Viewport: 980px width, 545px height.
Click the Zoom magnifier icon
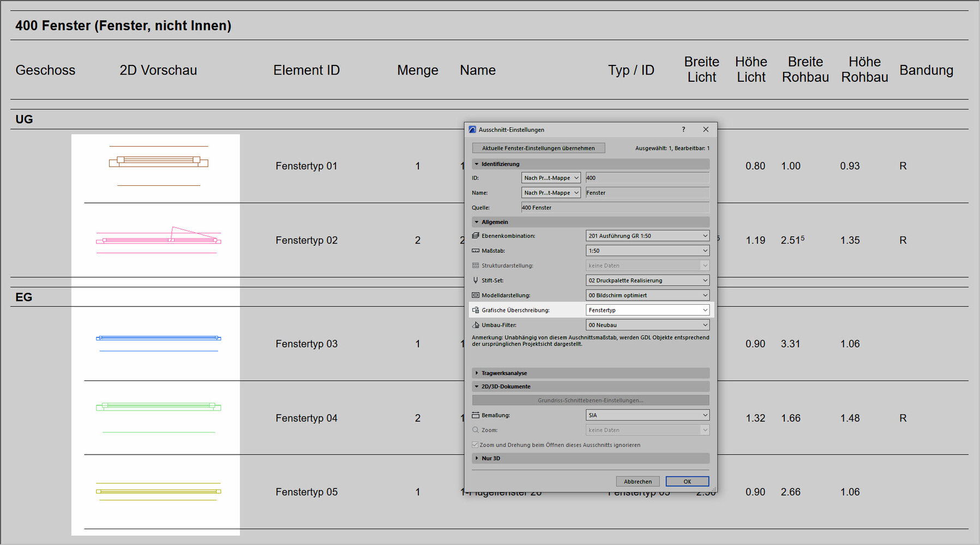476,430
